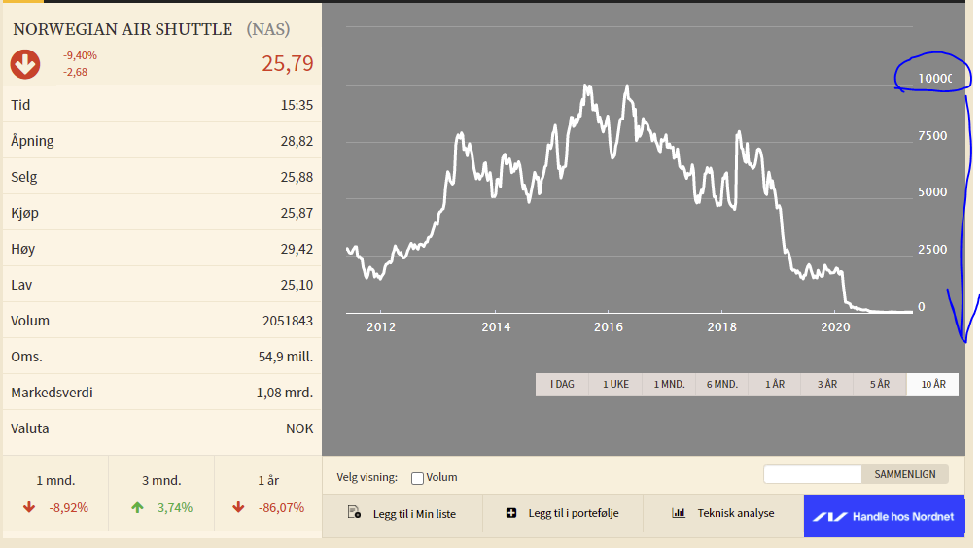Click the 'Velg visning:' label
This screenshot has width=980, height=548.
coord(367,477)
